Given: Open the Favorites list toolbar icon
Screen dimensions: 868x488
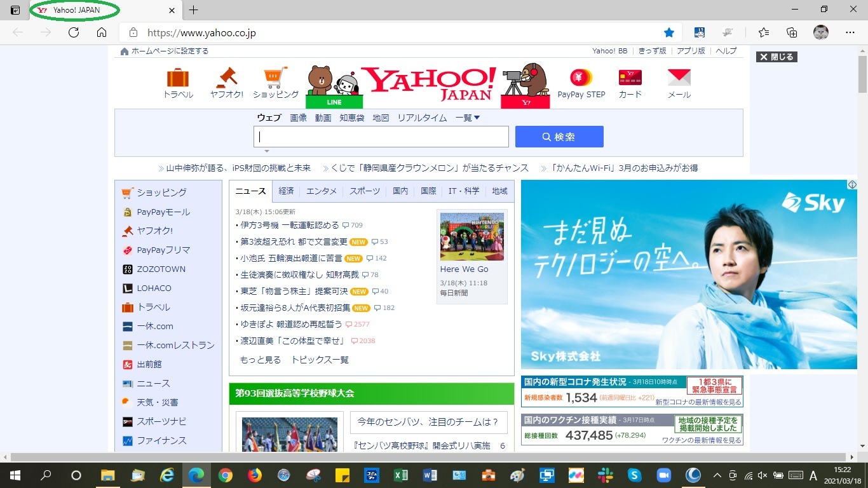Looking at the screenshot, I should [x=763, y=32].
